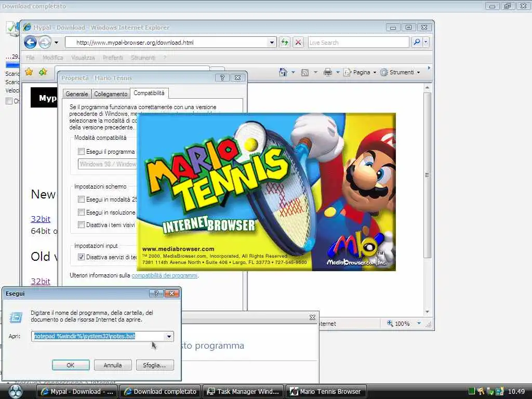
Task: Select the Compatibilità tab
Action: [x=149, y=93]
